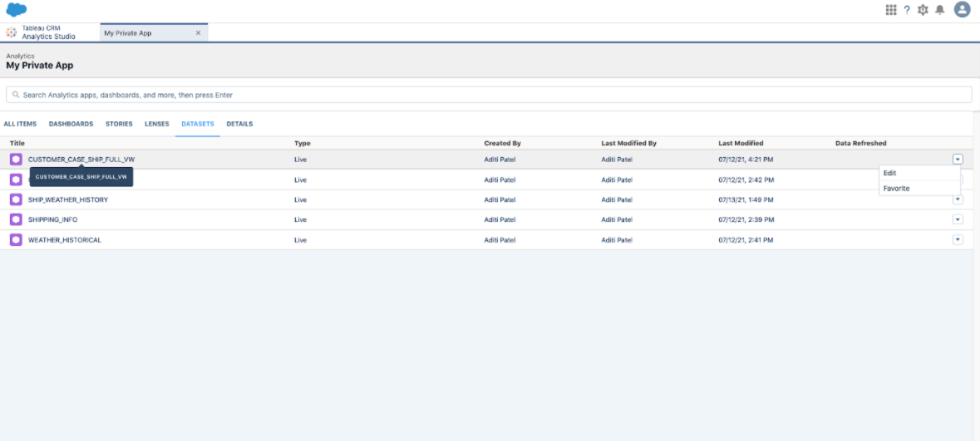Click the Search Analytics input field
The width and height of the screenshot is (980, 442).
489,95
